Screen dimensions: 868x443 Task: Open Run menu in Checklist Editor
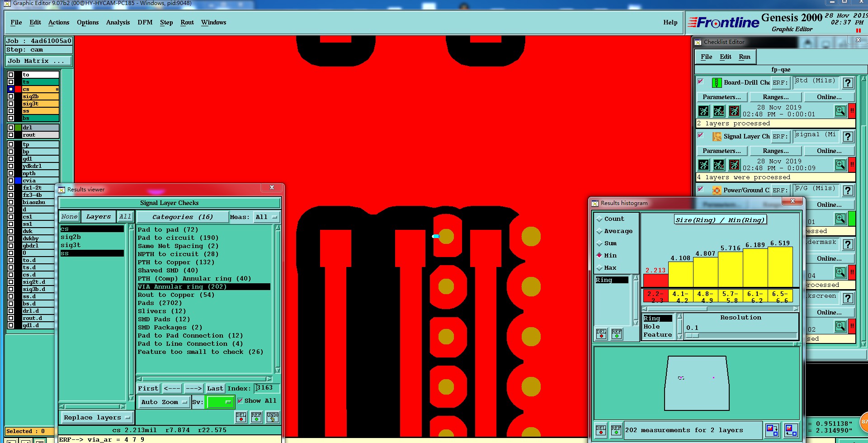click(x=745, y=57)
